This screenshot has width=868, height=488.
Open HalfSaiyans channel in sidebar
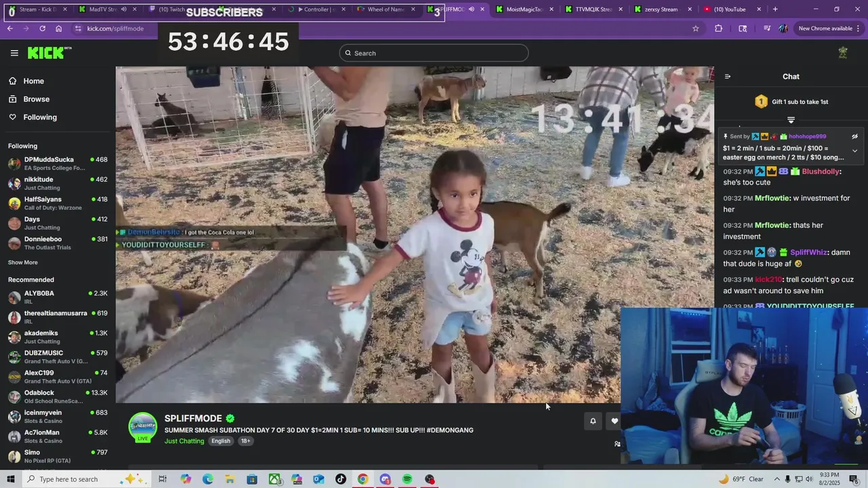click(x=58, y=203)
